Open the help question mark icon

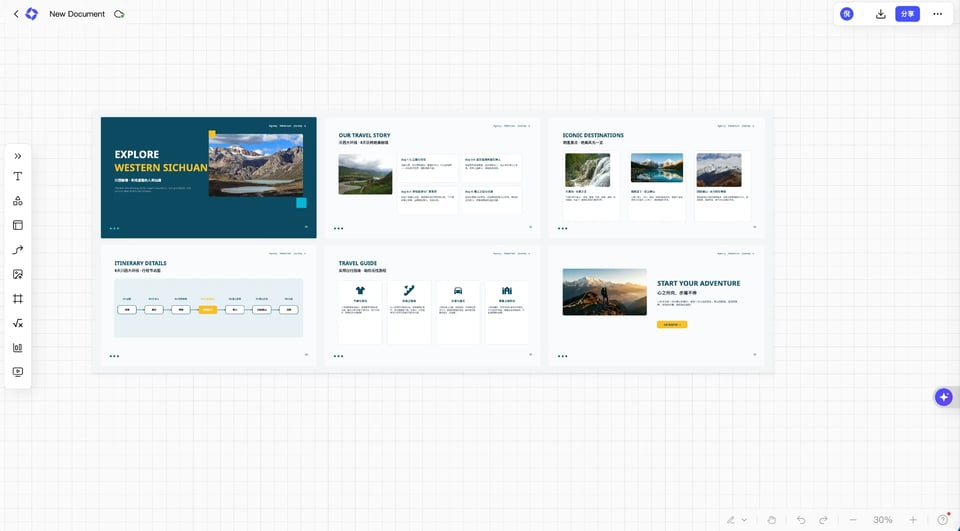pyautogui.click(x=943, y=520)
